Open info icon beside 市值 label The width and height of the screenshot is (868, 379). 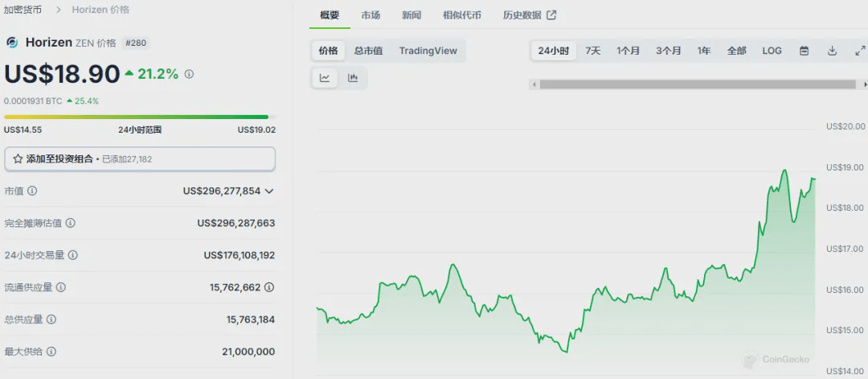pyautogui.click(x=32, y=192)
